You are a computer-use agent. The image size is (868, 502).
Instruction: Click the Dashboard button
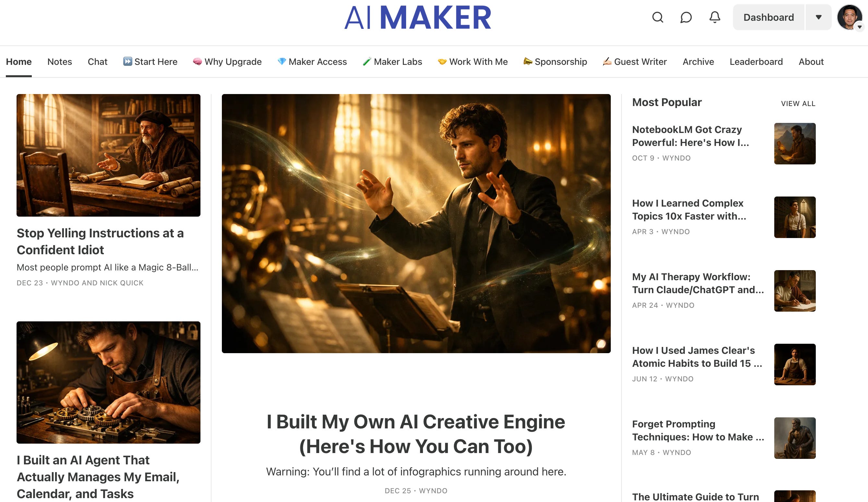pyautogui.click(x=768, y=17)
